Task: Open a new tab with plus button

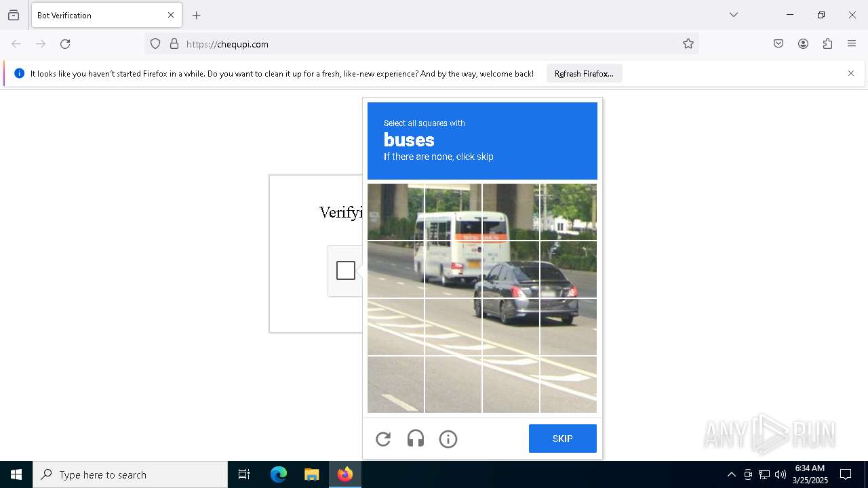Action: pyautogui.click(x=197, y=15)
